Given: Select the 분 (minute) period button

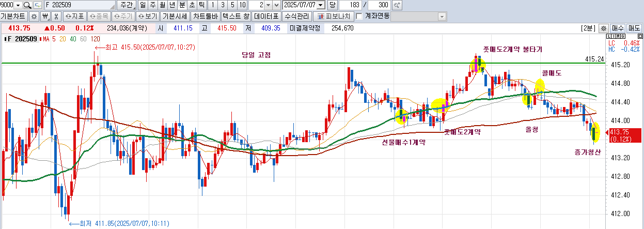Looking at the screenshot, I should [182, 5].
